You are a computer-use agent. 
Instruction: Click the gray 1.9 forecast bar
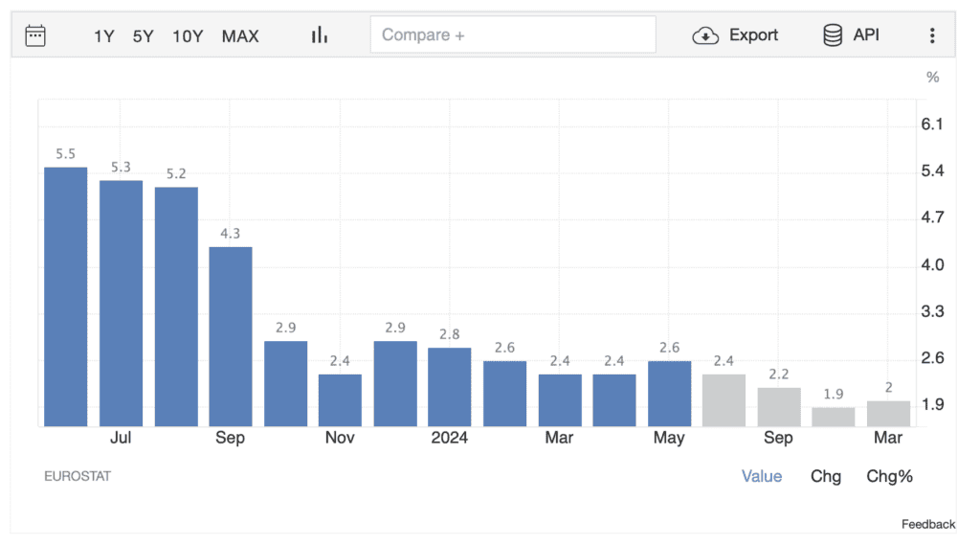(x=834, y=417)
